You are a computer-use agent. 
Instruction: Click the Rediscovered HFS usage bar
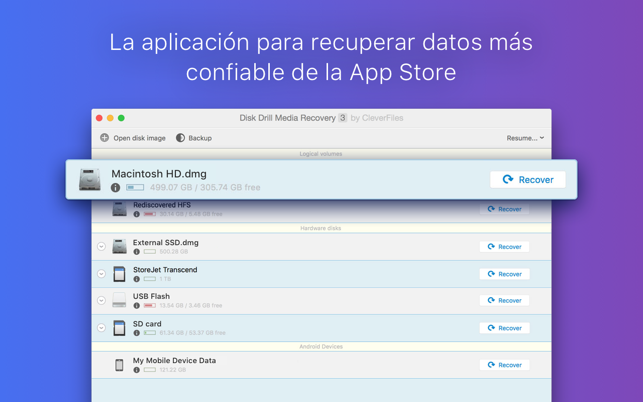150,214
